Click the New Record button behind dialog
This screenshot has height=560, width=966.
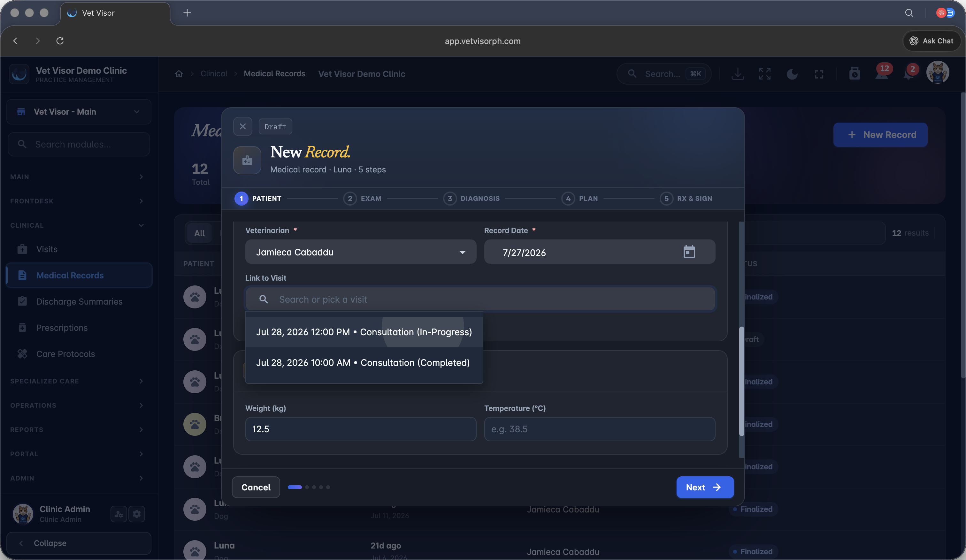(x=880, y=134)
